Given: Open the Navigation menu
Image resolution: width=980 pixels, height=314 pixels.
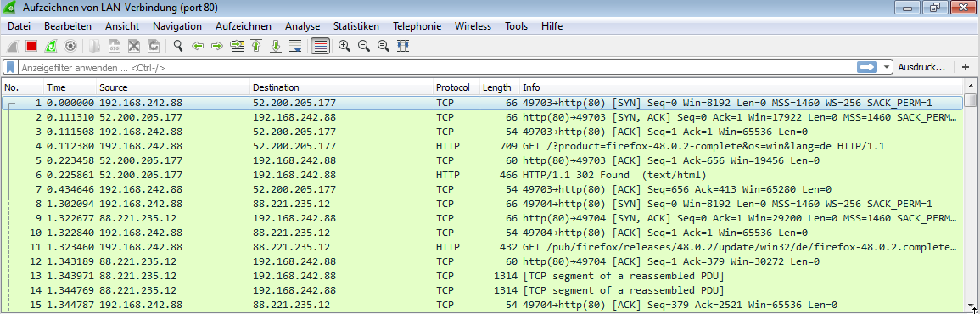Looking at the screenshot, I should click(177, 26).
